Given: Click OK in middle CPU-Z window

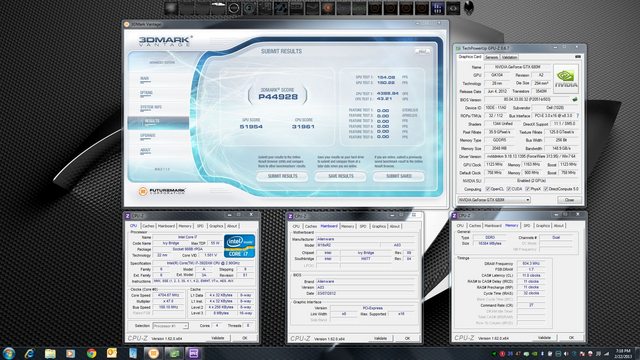Looking at the screenshot, I should pos(407,338).
